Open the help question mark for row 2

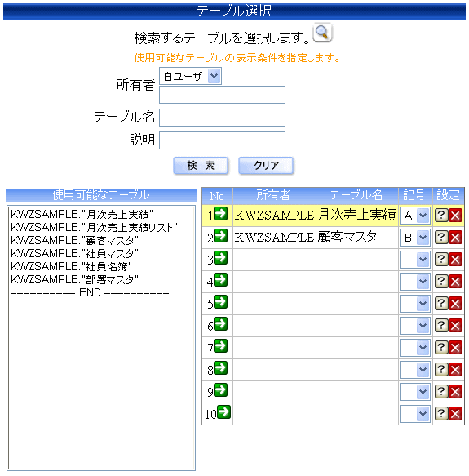pyautogui.click(x=441, y=237)
